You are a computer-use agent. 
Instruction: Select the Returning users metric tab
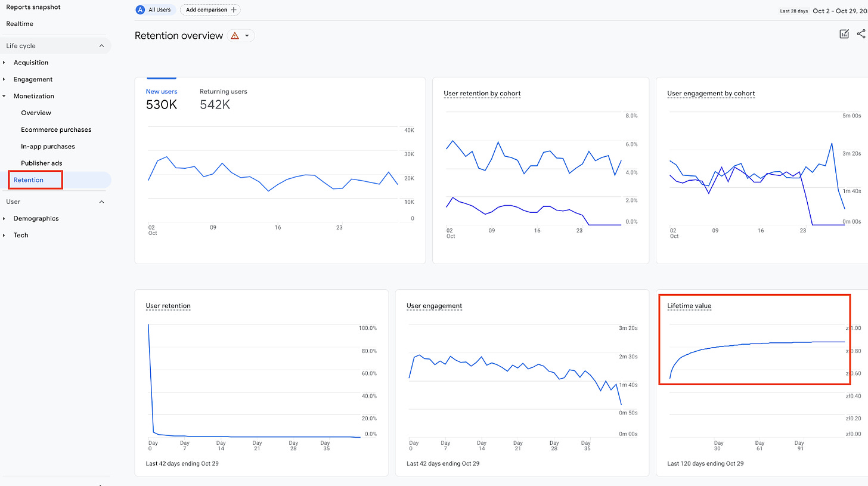tap(224, 91)
